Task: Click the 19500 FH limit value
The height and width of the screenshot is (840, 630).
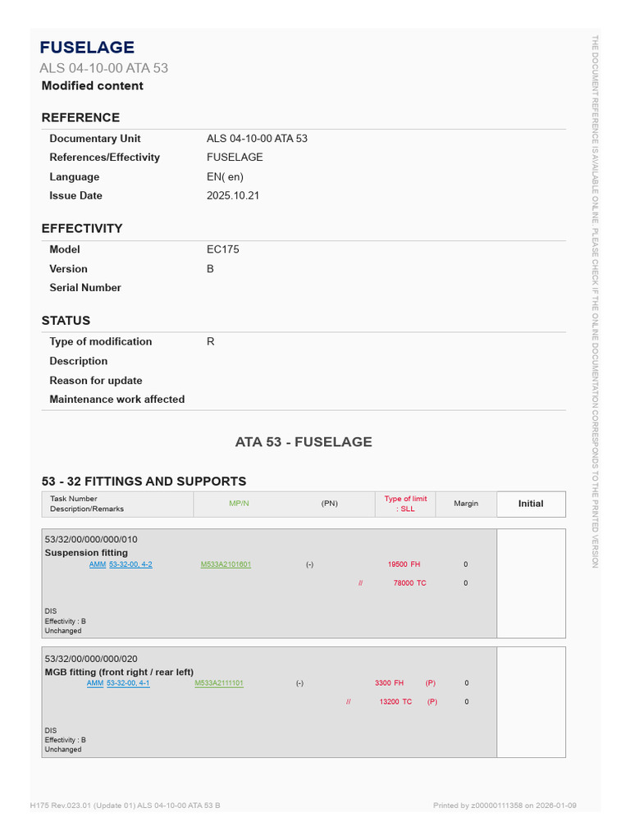Action: tap(404, 564)
